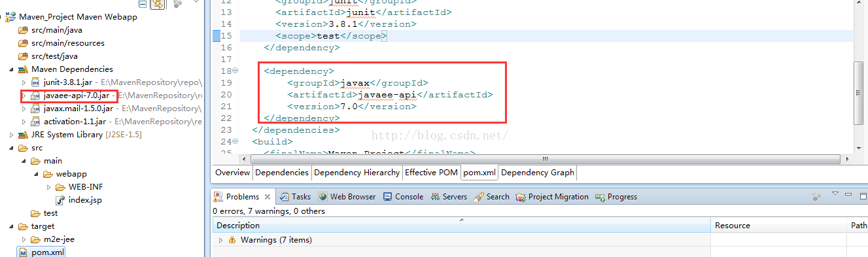Click the Problems tab icon
Screen dimensions: 868x257
(x=218, y=197)
